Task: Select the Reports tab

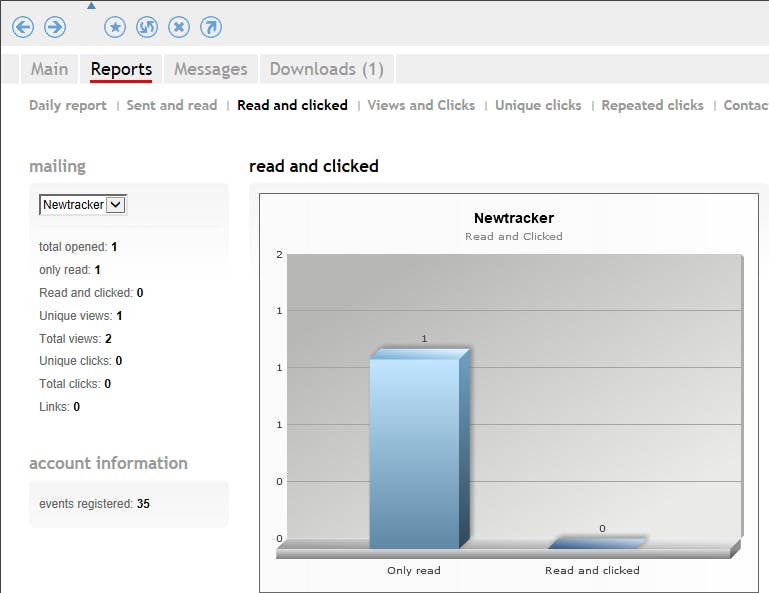Action: pos(121,69)
